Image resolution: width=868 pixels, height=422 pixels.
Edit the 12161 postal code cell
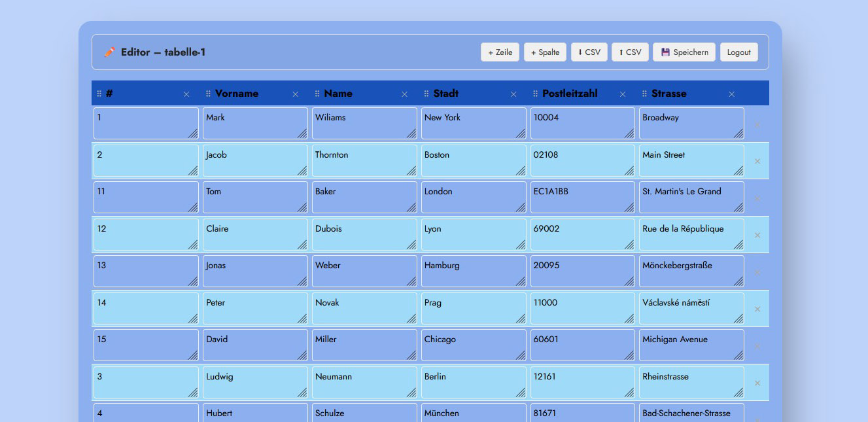pyautogui.click(x=583, y=382)
